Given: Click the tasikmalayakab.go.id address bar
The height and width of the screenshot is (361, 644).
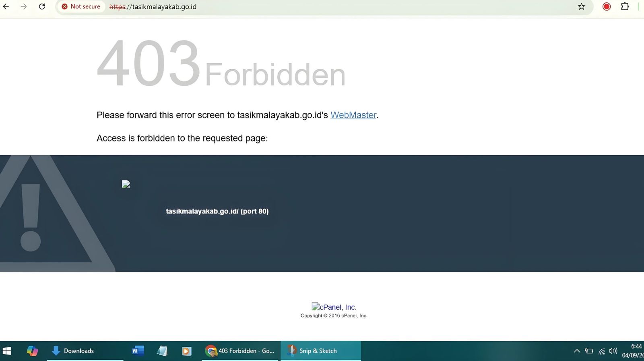Looking at the screenshot, I should (282, 7).
